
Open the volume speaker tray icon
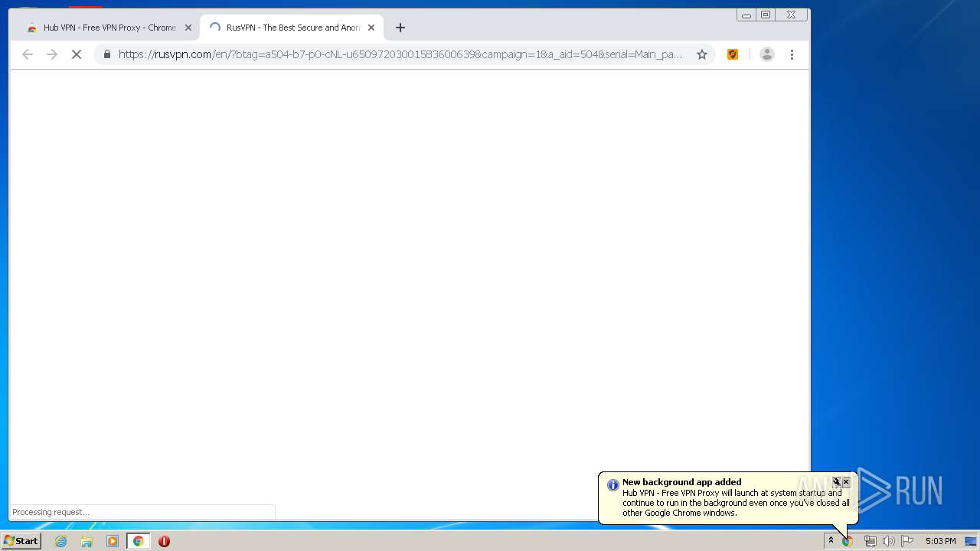888,541
